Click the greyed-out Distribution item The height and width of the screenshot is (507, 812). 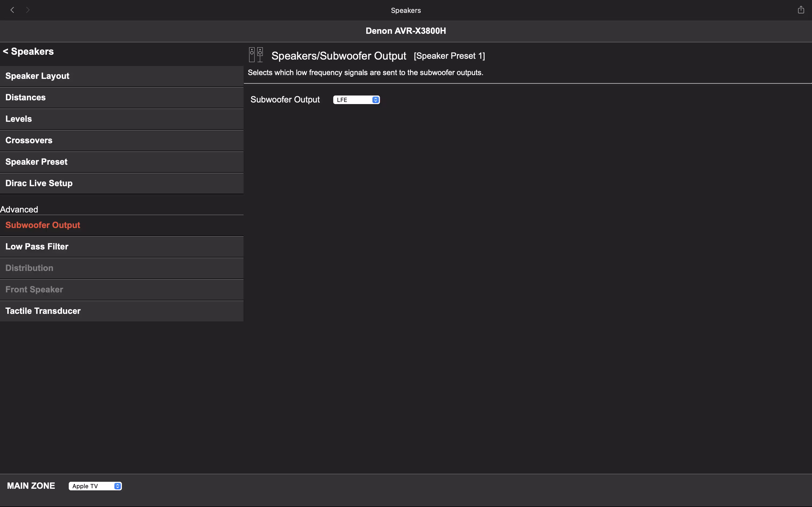point(29,268)
